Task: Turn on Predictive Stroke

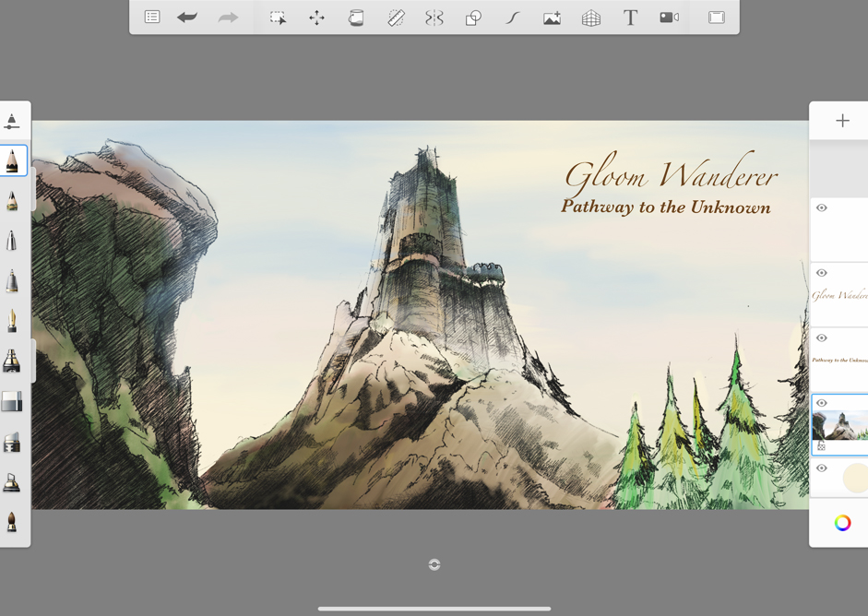Action: tap(513, 18)
